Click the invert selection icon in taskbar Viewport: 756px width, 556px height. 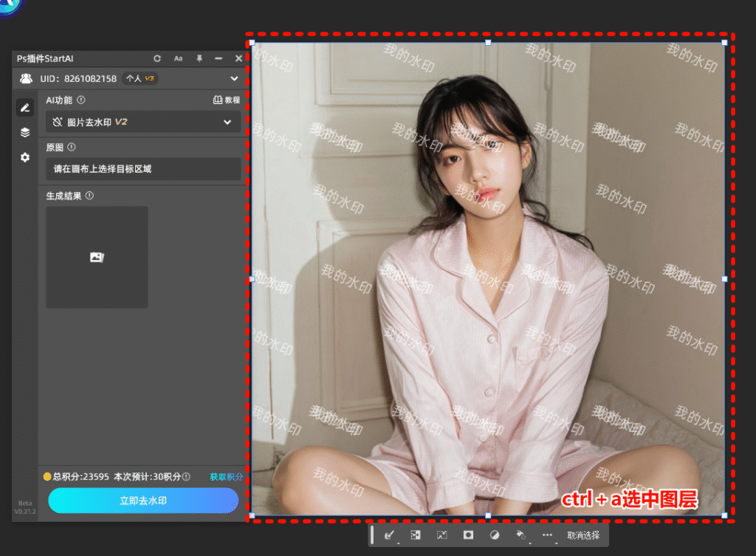click(416, 535)
